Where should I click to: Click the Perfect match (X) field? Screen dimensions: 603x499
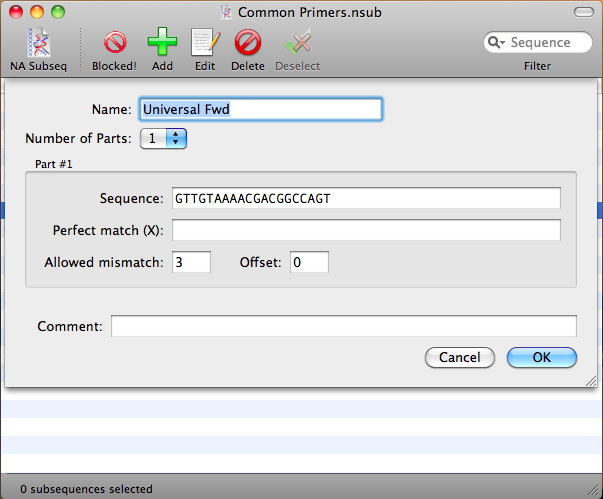(x=365, y=231)
